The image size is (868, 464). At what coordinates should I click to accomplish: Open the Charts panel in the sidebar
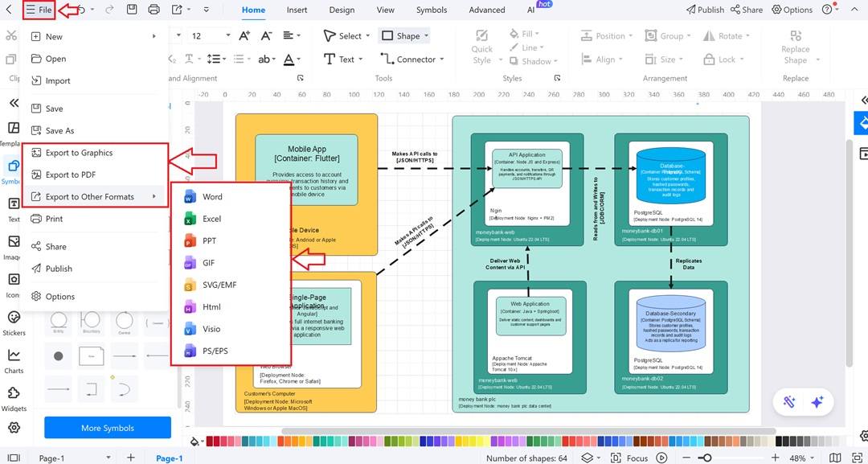[14, 362]
